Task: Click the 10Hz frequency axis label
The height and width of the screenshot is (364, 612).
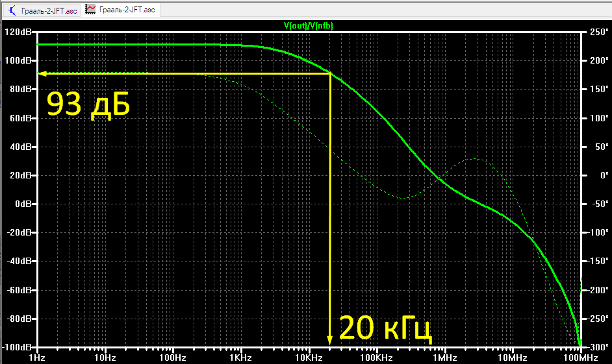Action: tap(105, 358)
